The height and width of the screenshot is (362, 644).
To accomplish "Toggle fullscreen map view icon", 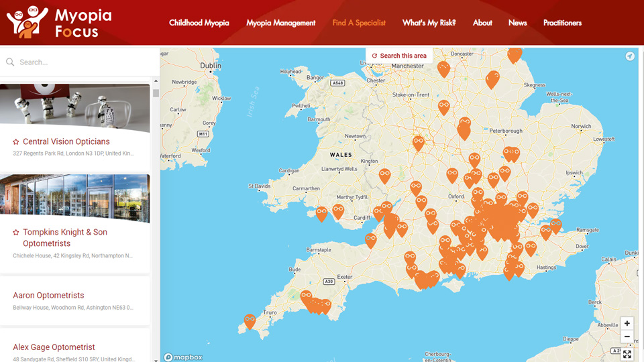I will (x=627, y=354).
